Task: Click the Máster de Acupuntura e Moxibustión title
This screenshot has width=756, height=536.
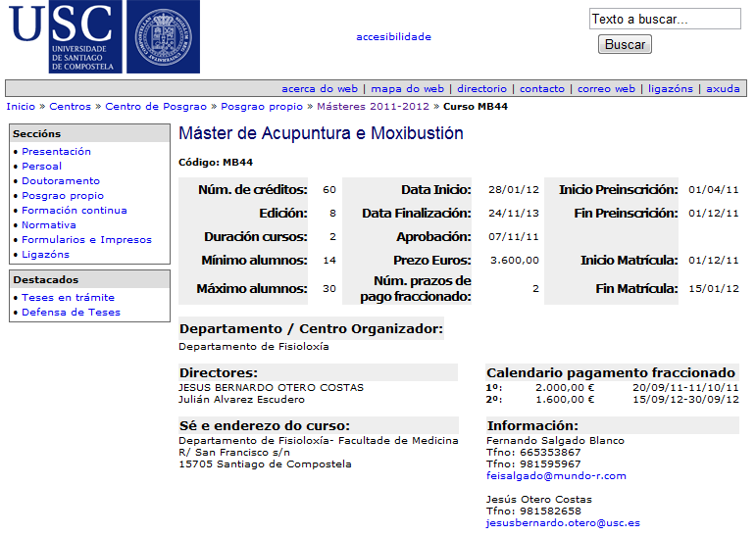Action: point(321,133)
